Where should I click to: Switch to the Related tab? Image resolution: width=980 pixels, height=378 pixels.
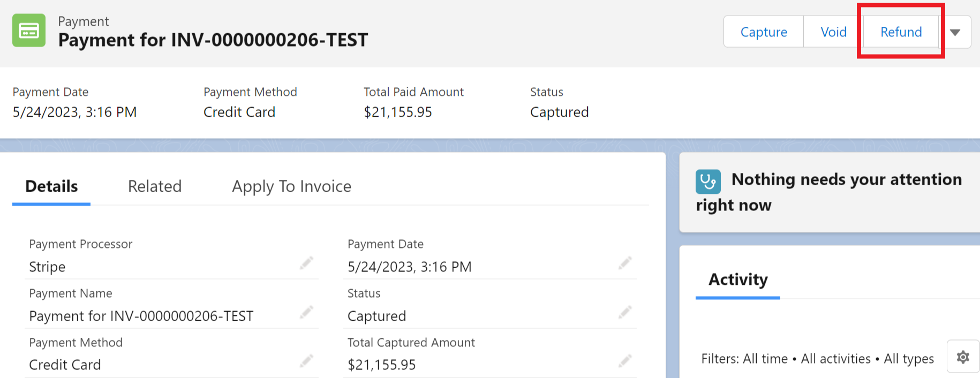(155, 186)
